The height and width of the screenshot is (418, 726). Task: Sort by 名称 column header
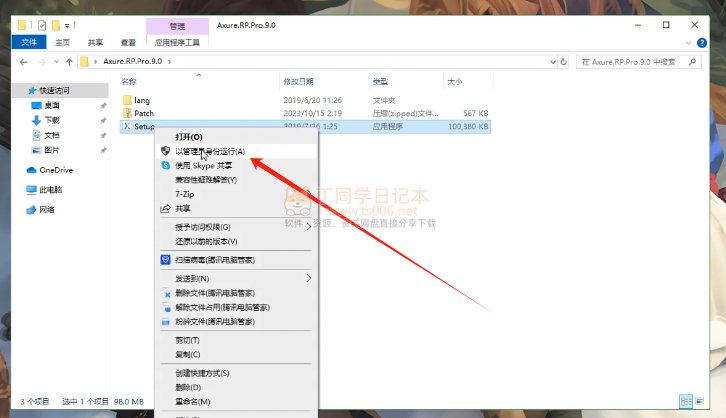coord(129,81)
